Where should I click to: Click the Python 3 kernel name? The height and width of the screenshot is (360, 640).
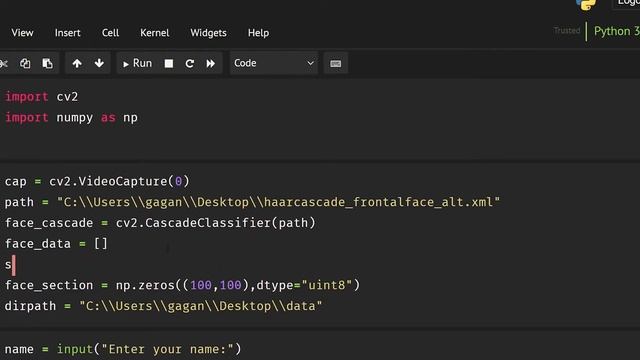[616, 31]
